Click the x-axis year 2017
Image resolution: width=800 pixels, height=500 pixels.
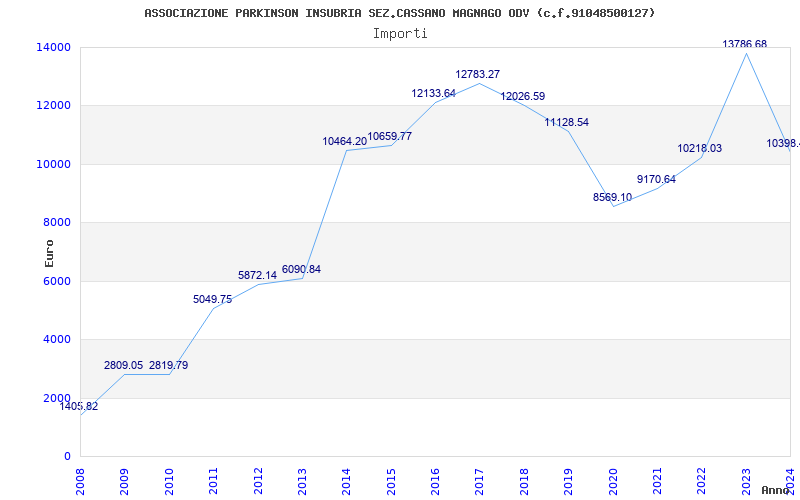point(480,481)
